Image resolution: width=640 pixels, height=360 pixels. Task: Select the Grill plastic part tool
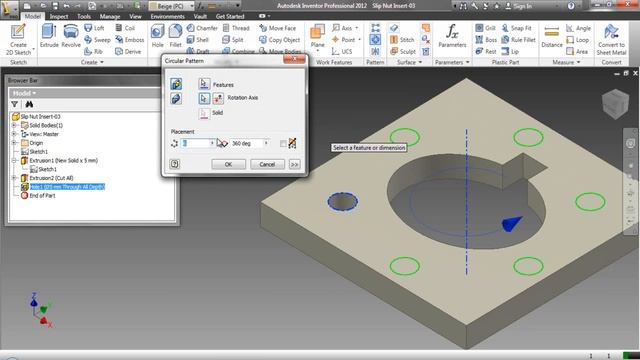[x=485, y=28]
